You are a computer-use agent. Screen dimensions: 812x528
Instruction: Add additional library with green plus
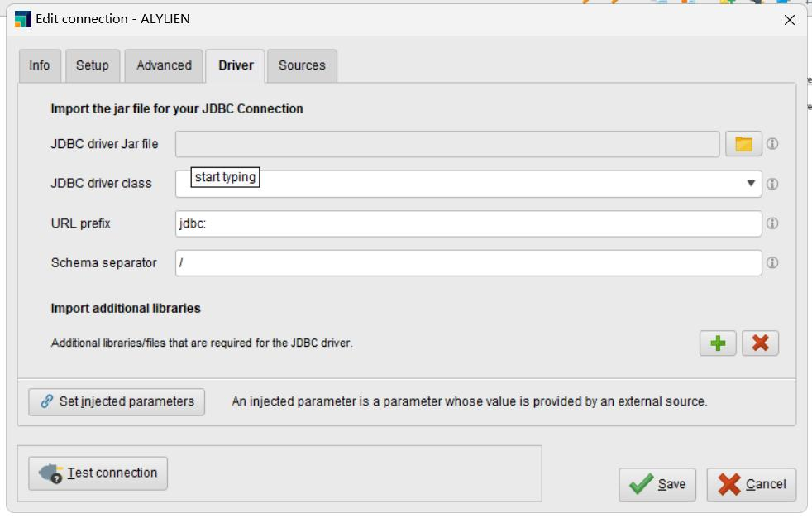coord(718,343)
